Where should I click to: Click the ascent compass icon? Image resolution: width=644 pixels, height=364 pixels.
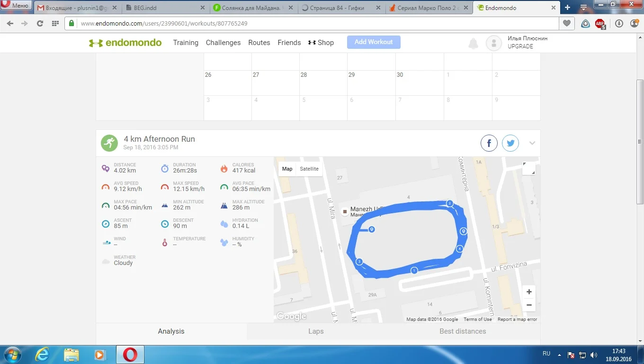106,224
